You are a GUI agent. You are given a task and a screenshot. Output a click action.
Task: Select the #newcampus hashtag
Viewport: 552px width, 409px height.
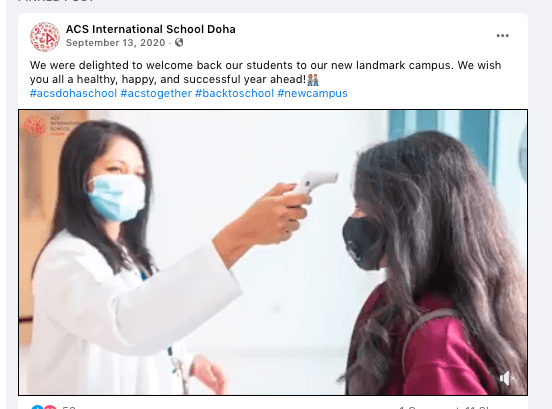tap(312, 93)
